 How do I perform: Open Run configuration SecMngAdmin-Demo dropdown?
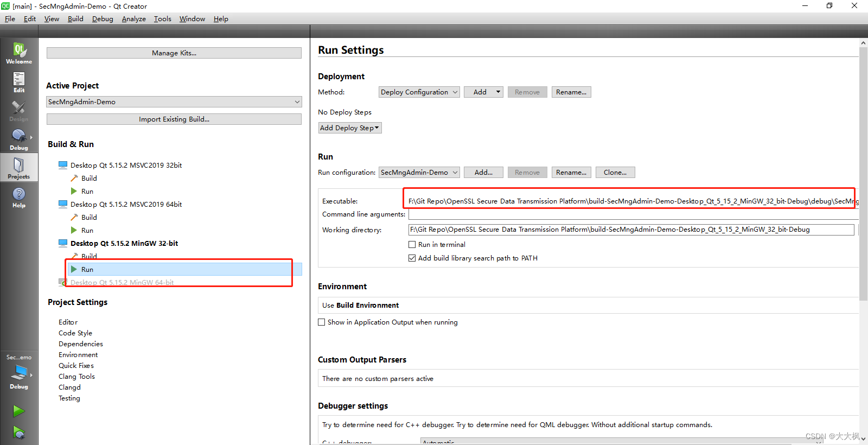[x=419, y=173]
